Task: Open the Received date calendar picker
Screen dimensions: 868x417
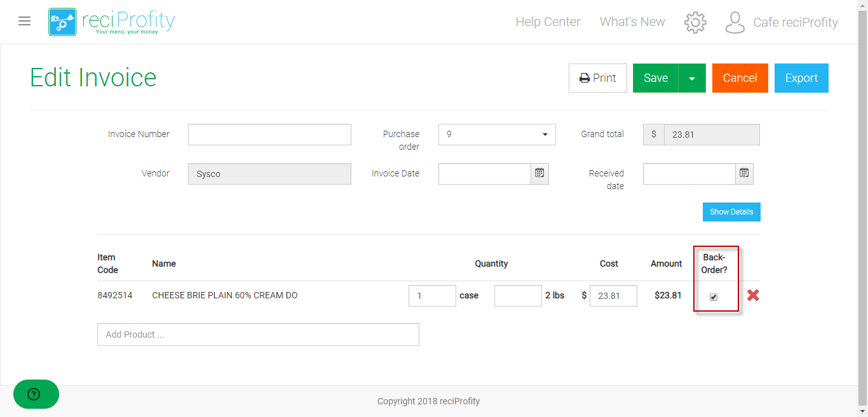Action: click(x=744, y=173)
